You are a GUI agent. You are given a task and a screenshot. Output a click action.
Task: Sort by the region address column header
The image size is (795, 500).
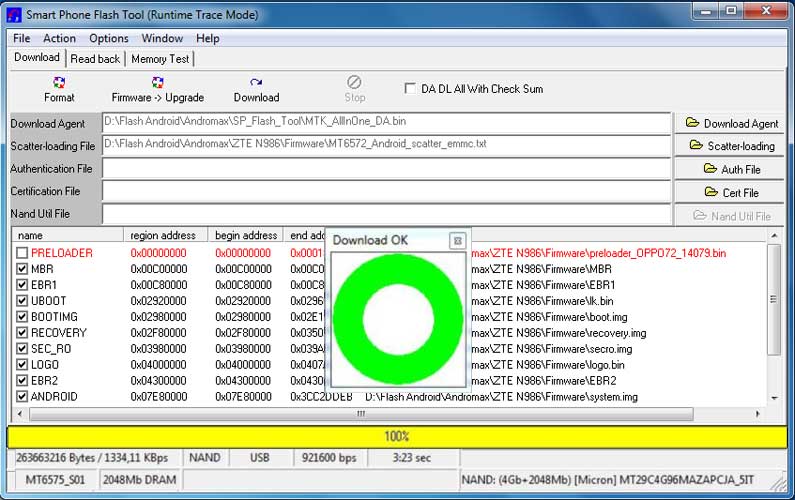tap(166, 235)
